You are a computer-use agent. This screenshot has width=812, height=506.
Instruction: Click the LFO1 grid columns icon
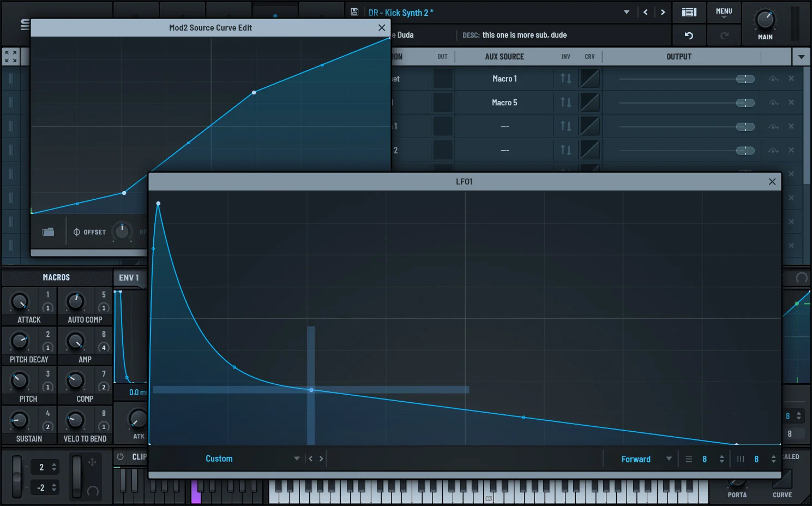741,459
